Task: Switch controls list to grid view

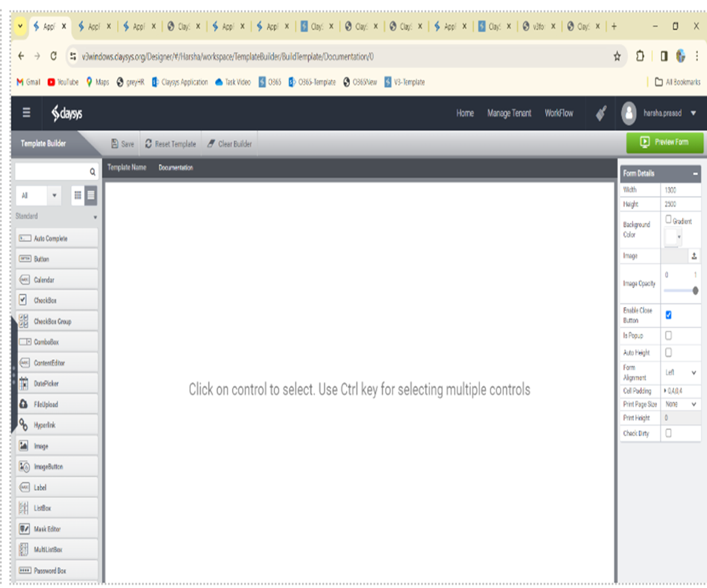Action: (x=79, y=195)
